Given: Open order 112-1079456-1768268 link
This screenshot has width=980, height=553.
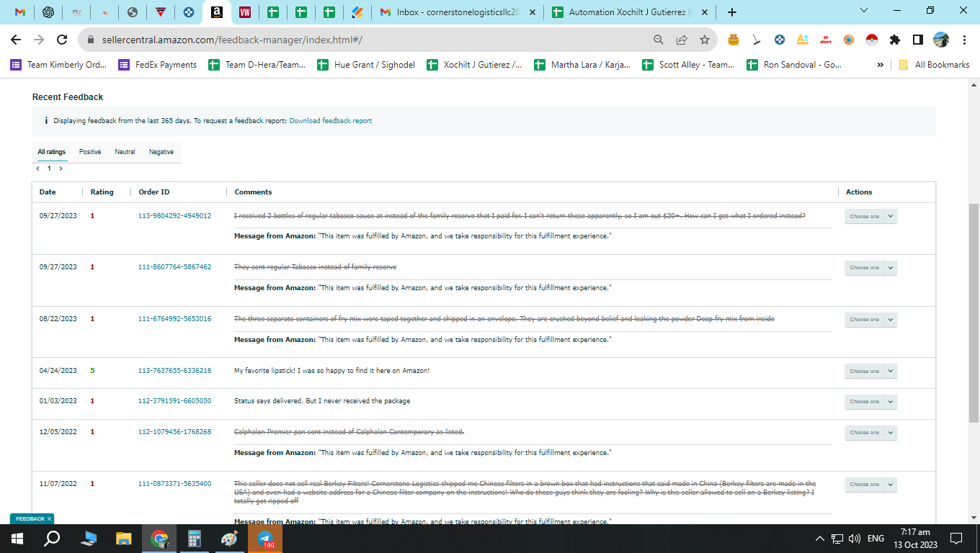Looking at the screenshot, I should 174,432.
